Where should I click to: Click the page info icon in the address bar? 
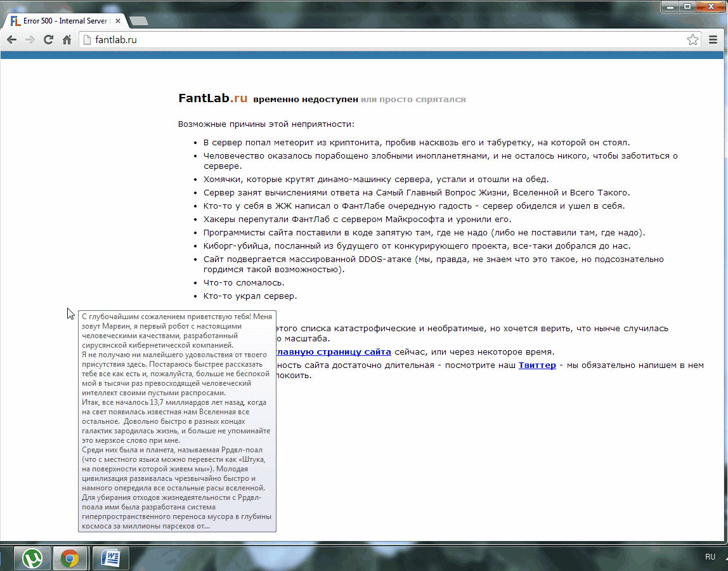point(88,40)
